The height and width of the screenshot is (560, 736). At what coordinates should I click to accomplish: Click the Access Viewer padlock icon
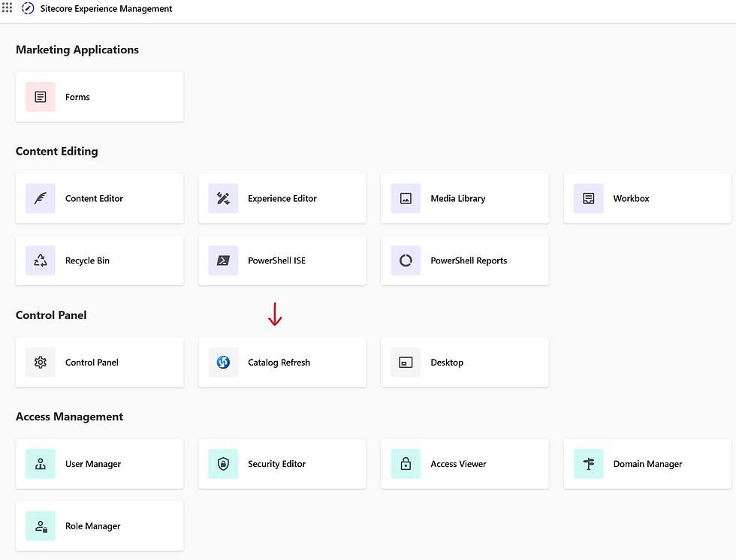(x=406, y=464)
